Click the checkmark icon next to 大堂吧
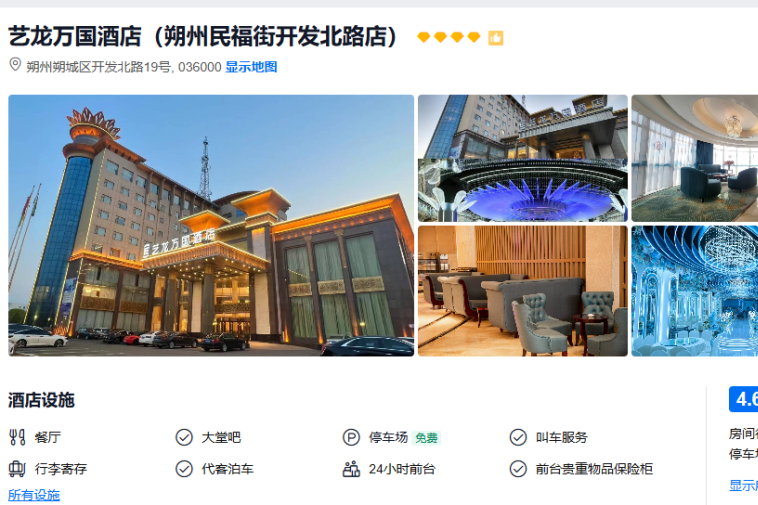The height and width of the screenshot is (505, 758). [x=184, y=437]
